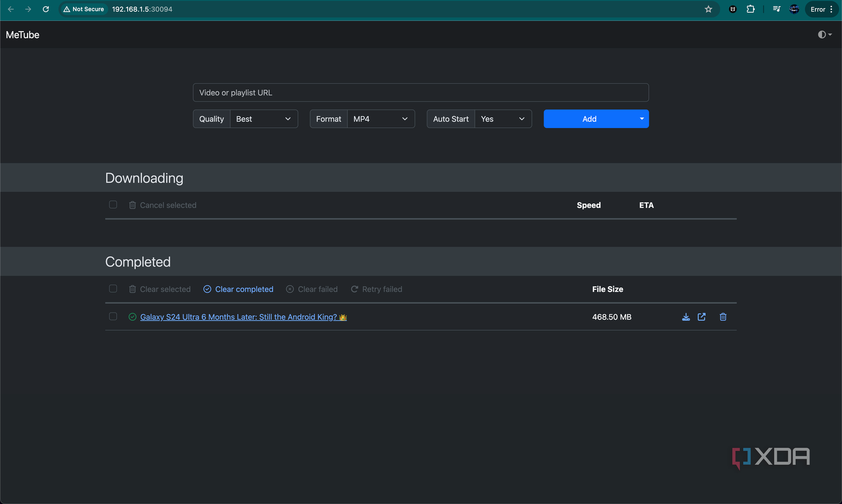Click the Video or playlist URL field
This screenshot has width=842, height=504.
pos(420,92)
